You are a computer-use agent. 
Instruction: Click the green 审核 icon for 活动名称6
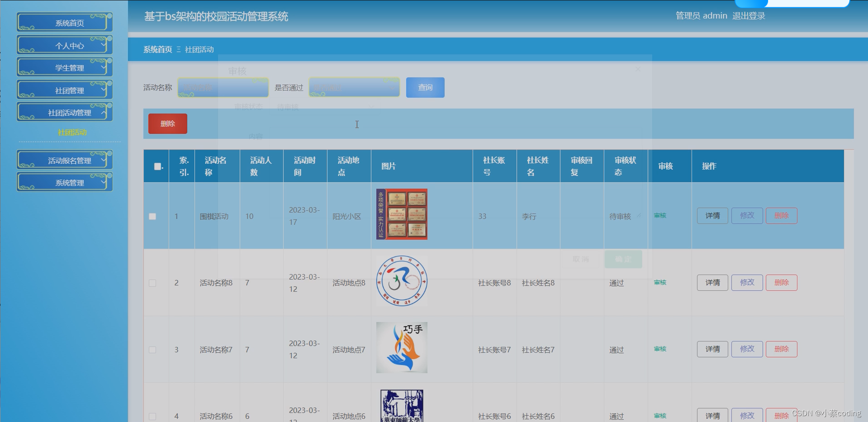tap(660, 416)
